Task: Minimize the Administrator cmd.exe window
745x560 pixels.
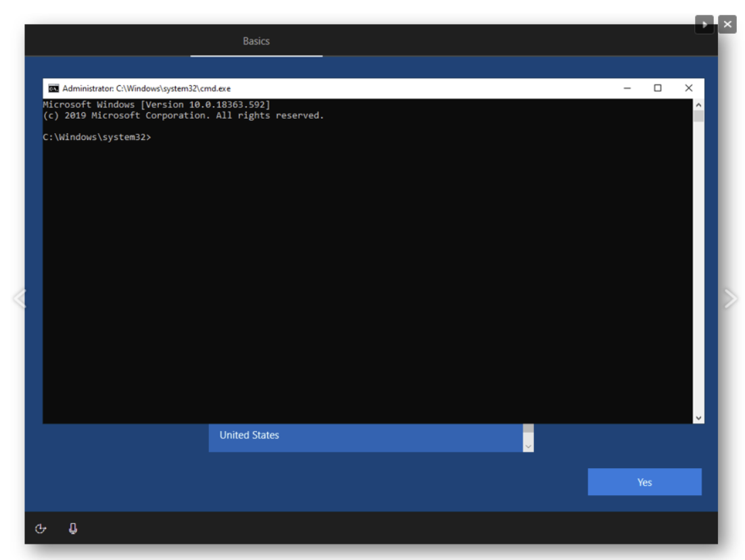Action: coord(627,88)
